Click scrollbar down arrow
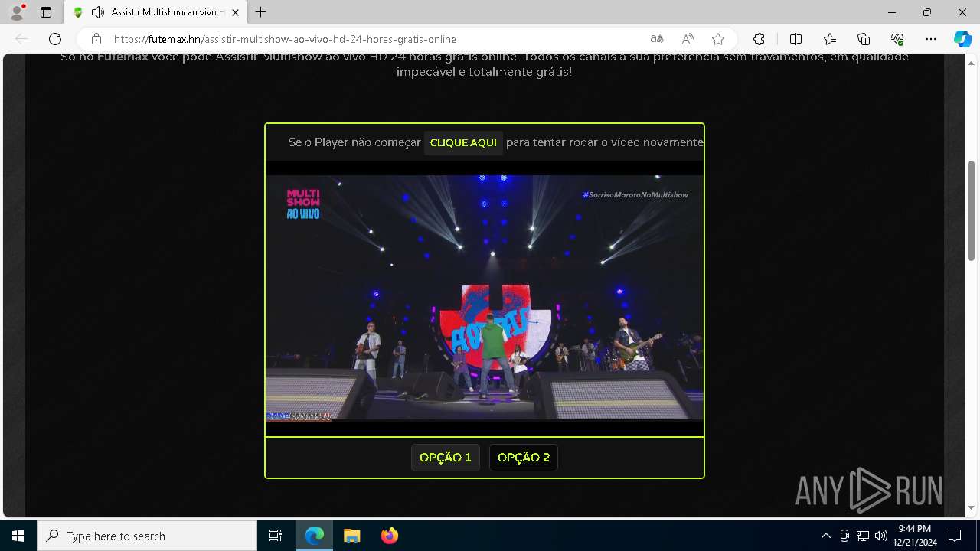 972,508
